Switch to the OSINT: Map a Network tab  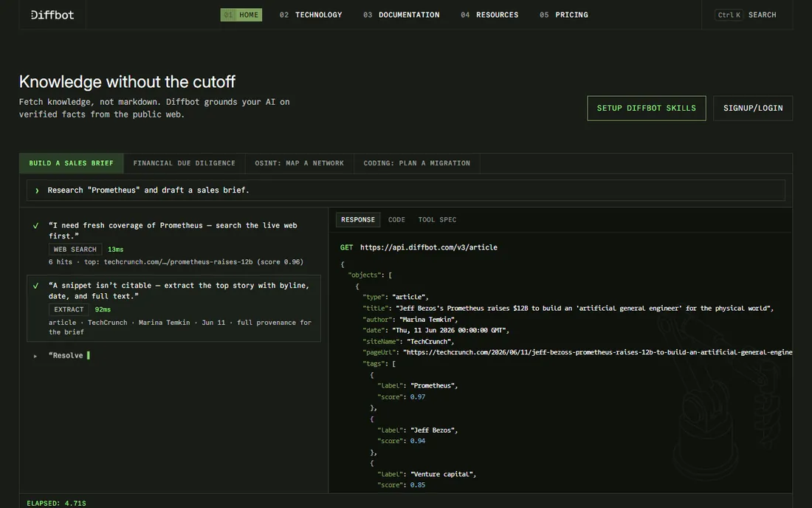pos(299,163)
